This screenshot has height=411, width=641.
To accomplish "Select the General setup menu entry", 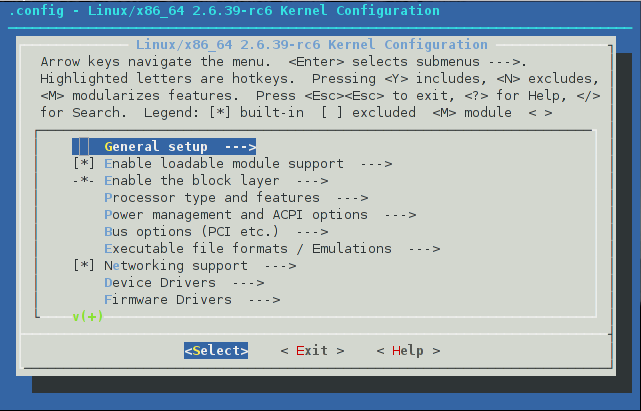I will (x=156, y=147).
